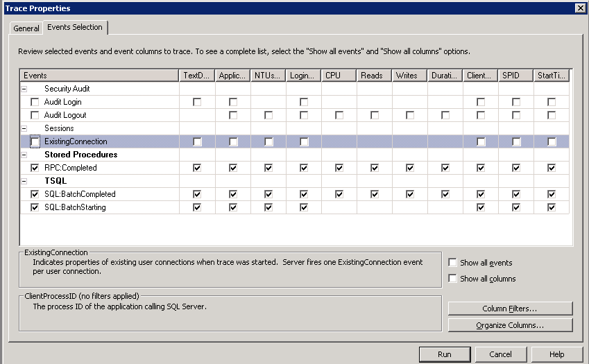Click the Security Audit category label
Screen dimensions: 589x364
point(67,89)
